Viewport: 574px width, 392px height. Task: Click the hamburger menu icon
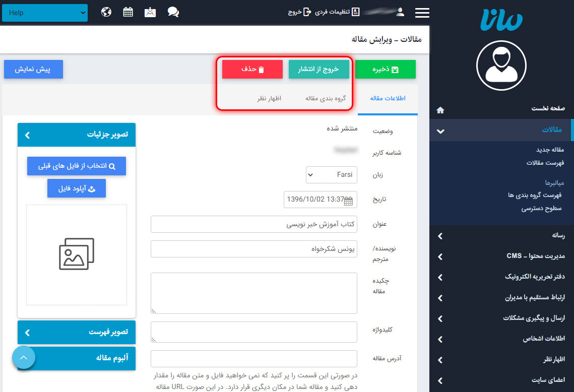tap(422, 13)
